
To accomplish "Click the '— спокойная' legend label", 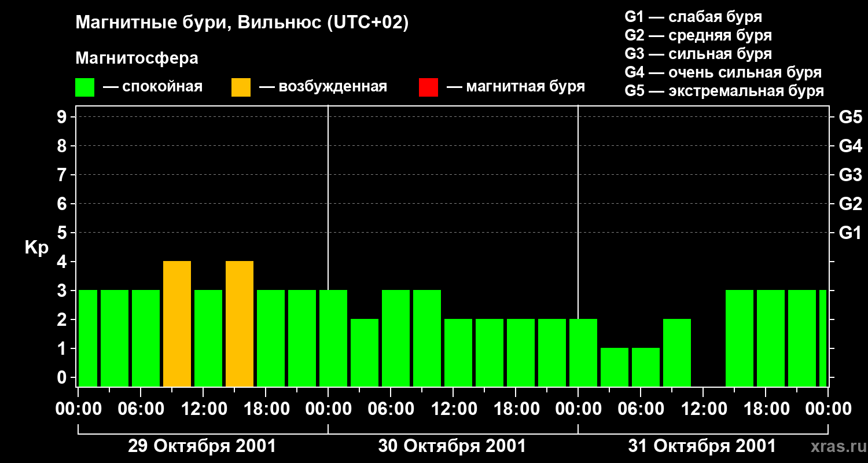I will (x=153, y=87).
